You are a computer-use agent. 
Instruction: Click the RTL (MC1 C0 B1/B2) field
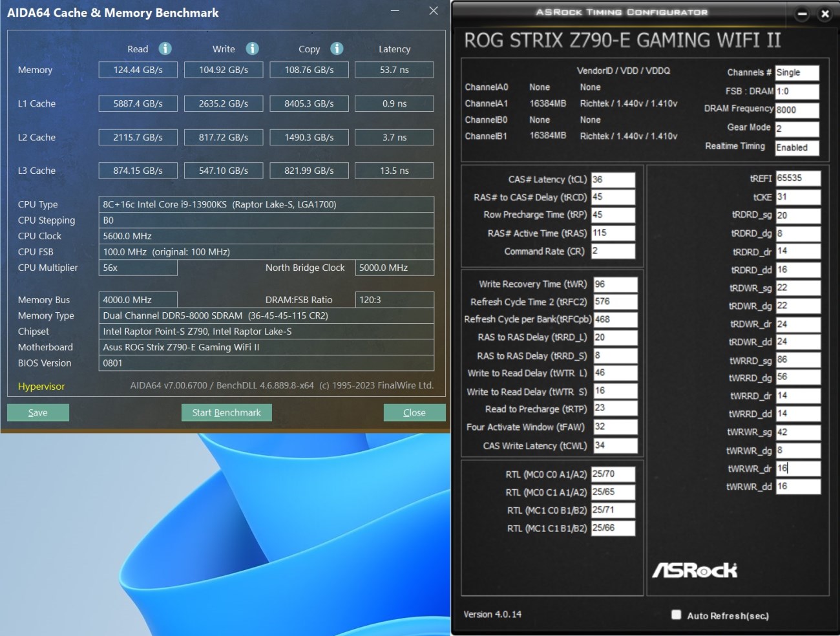pos(613,510)
